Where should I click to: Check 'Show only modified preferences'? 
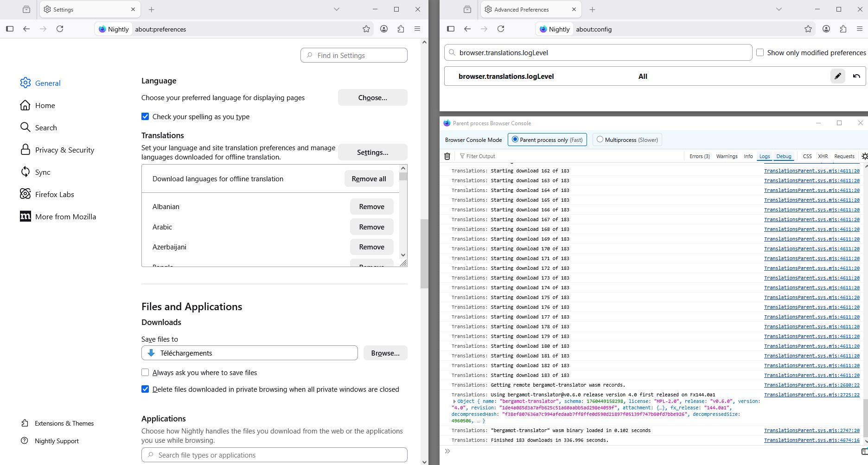[x=760, y=52]
